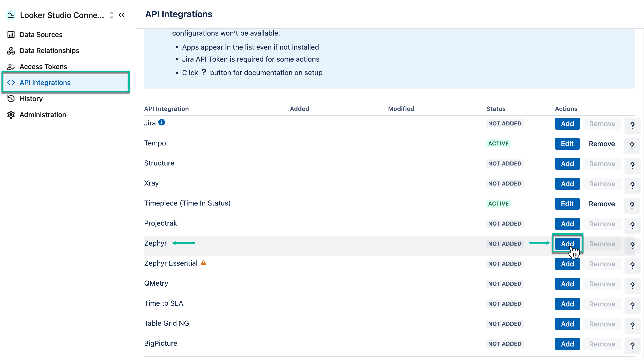The height and width of the screenshot is (358, 644).
Task: Select API Integrations in the navigation
Action: tap(45, 83)
